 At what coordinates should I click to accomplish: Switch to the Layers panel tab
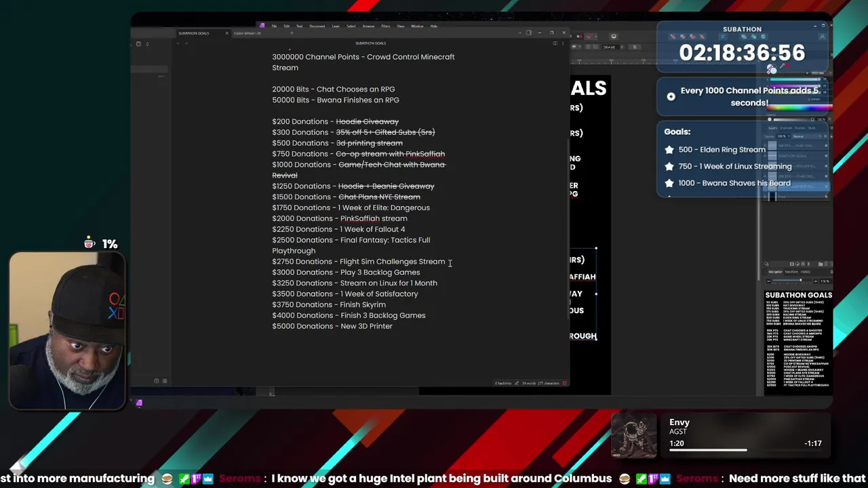(773, 128)
